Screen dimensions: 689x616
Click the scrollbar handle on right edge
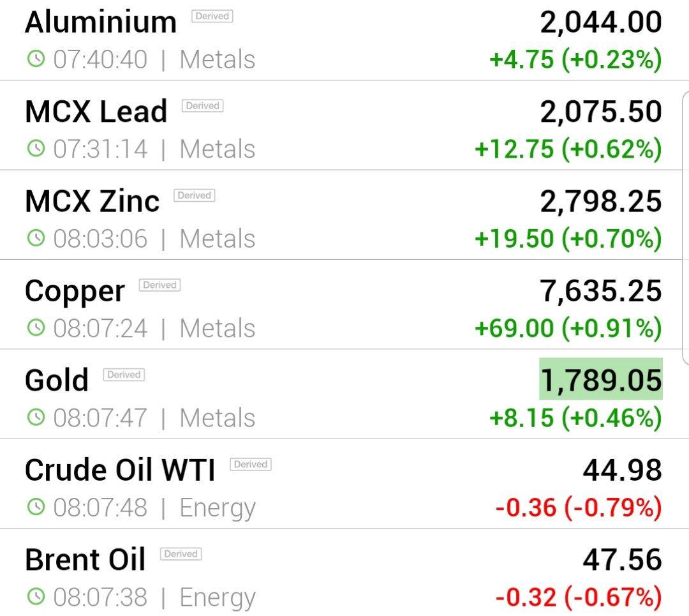pos(685,228)
